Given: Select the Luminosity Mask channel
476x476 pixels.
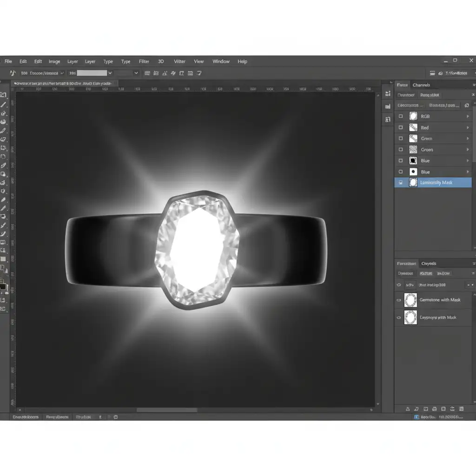Looking at the screenshot, I should [436, 183].
